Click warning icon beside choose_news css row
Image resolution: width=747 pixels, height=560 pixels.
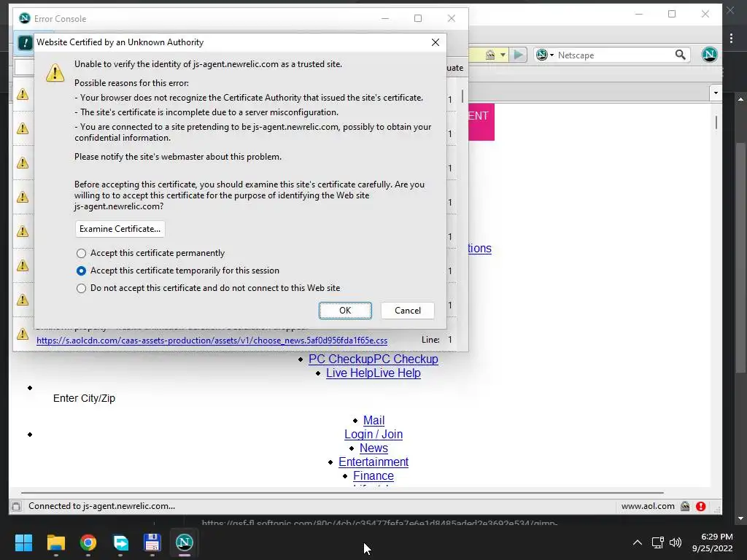coord(23,334)
